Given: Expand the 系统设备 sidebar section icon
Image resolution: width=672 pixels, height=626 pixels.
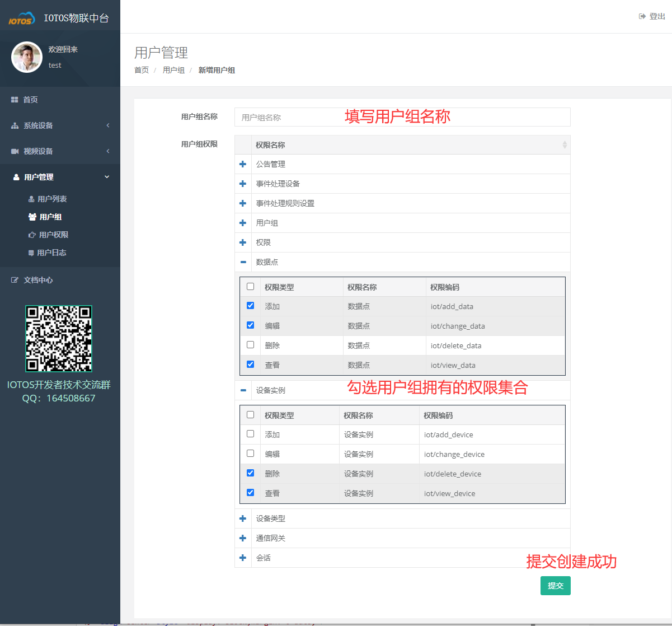Looking at the screenshot, I should [x=14, y=125].
